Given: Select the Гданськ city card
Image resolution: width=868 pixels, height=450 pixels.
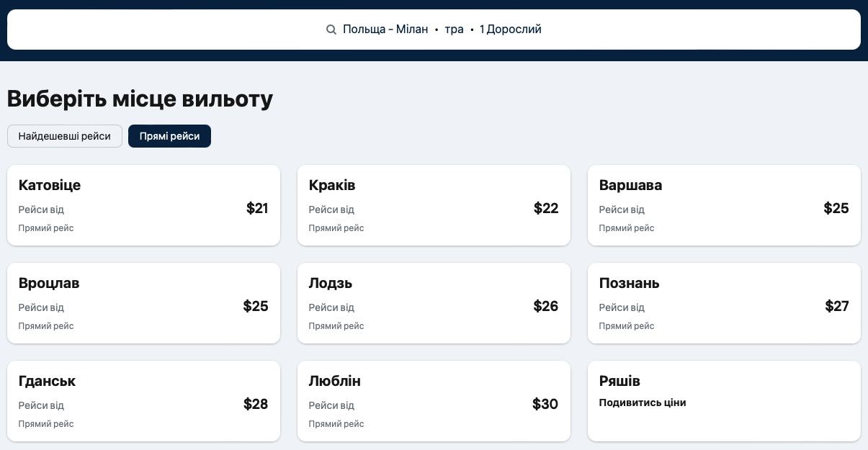Looking at the screenshot, I should pos(143,401).
